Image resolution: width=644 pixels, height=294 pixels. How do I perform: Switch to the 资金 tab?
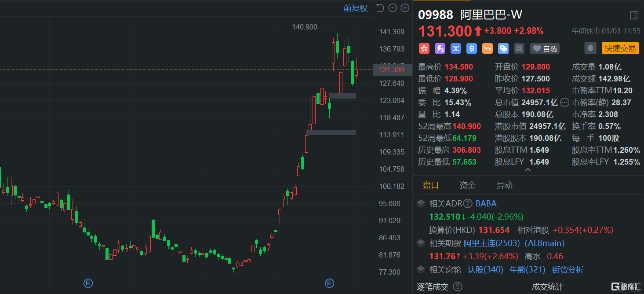[x=467, y=185]
